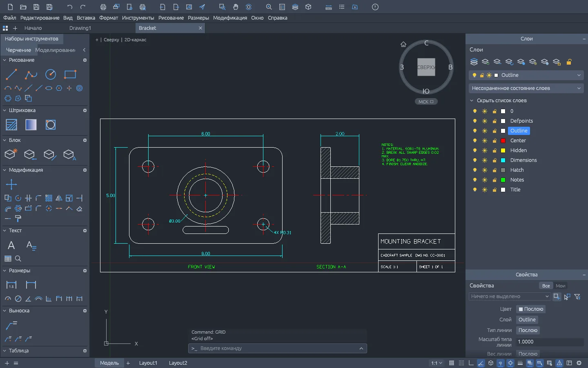This screenshot has height=368, width=588.
Task: Select the Rectangle drawing tool
Action: click(70, 74)
